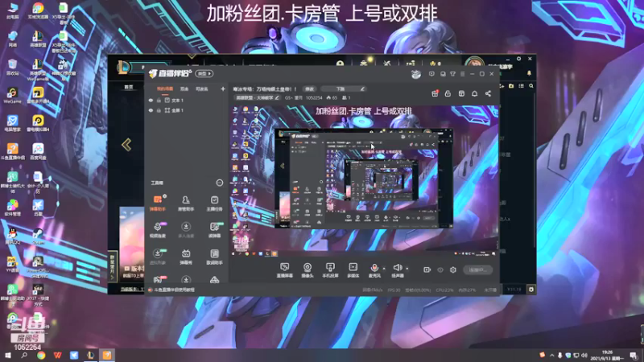Open the hamburger menu in the streaming app title bar
The image size is (644, 362).
click(x=462, y=74)
